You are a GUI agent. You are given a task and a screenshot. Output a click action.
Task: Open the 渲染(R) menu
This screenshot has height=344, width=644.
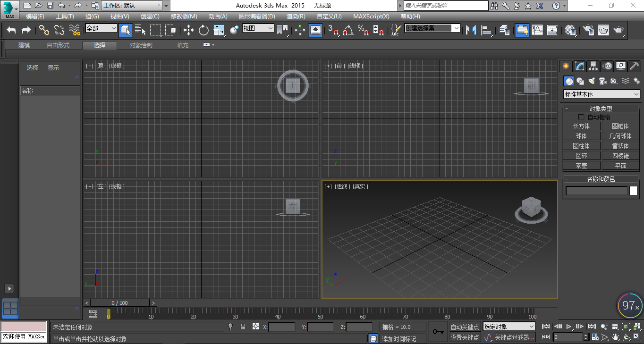point(296,16)
